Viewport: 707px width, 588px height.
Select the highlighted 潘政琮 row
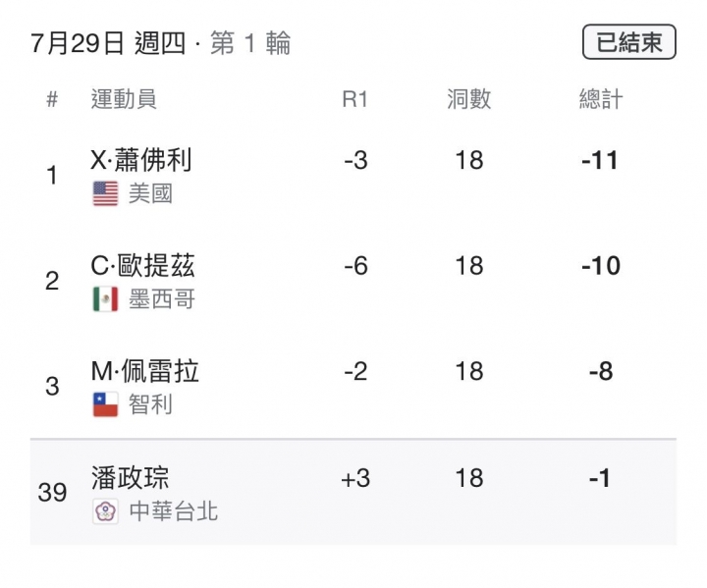(353, 492)
